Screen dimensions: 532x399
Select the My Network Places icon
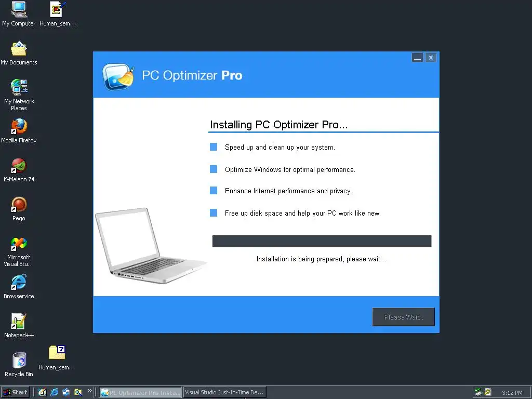(x=19, y=95)
